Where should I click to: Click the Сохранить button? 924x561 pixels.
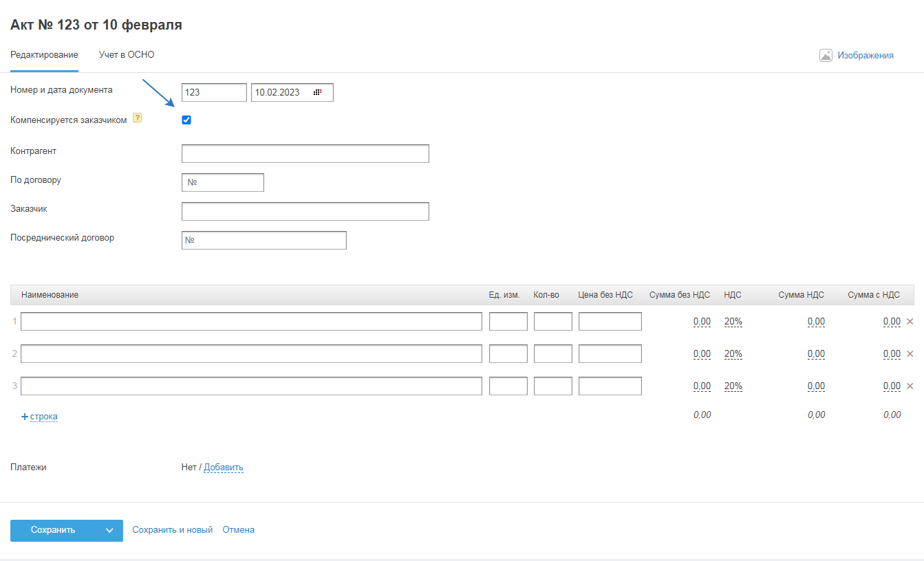pyautogui.click(x=53, y=530)
